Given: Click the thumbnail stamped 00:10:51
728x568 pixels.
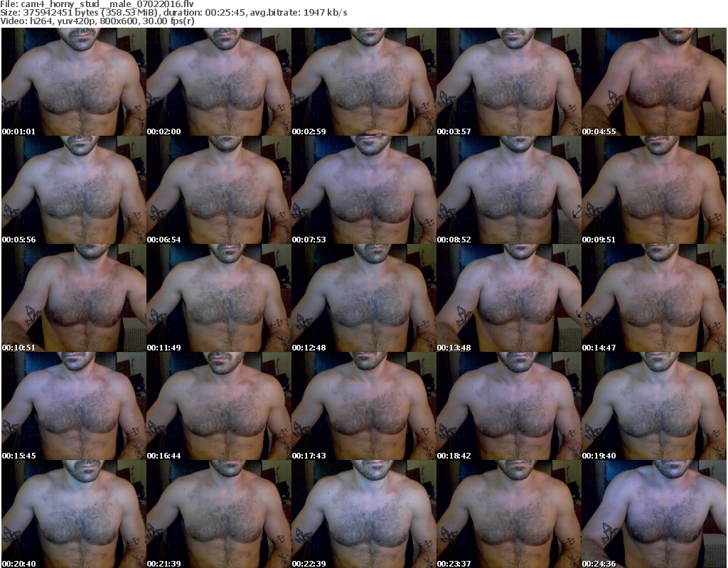Looking at the screenshot, I should tap(74, 298).
